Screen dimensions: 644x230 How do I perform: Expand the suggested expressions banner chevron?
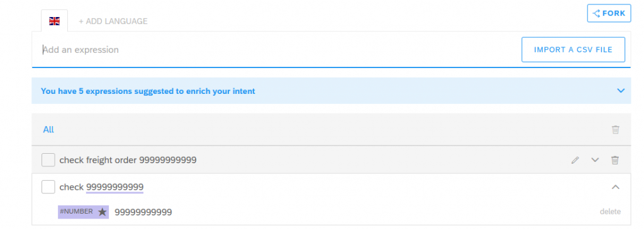[x=621, y=91]
